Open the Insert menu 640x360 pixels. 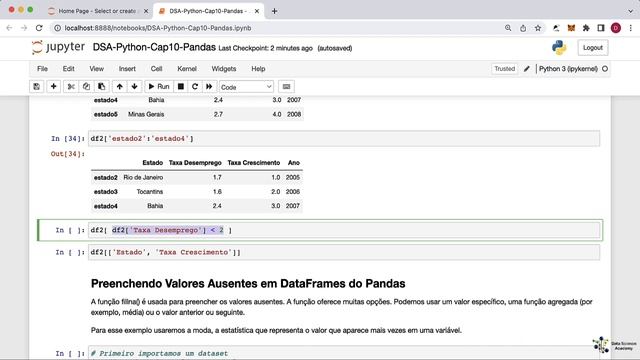pos(127,69)
